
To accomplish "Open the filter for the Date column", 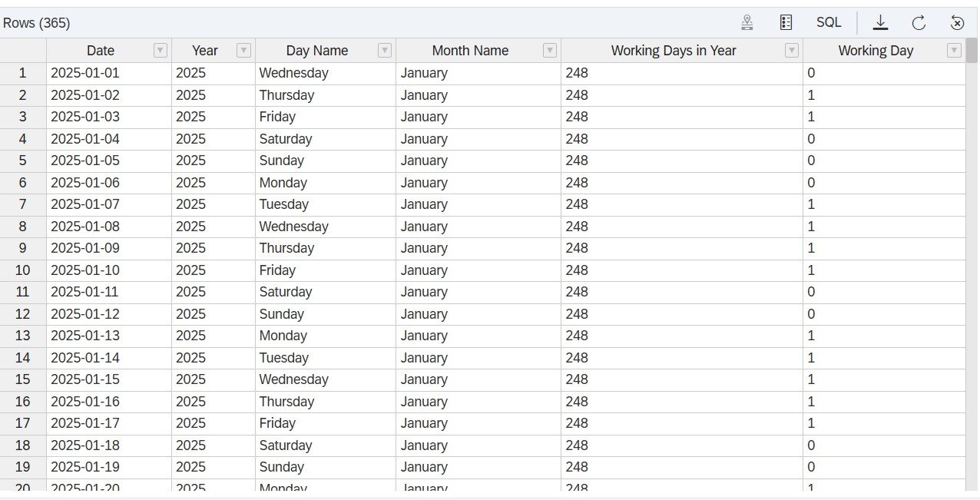I will [161, 50].
